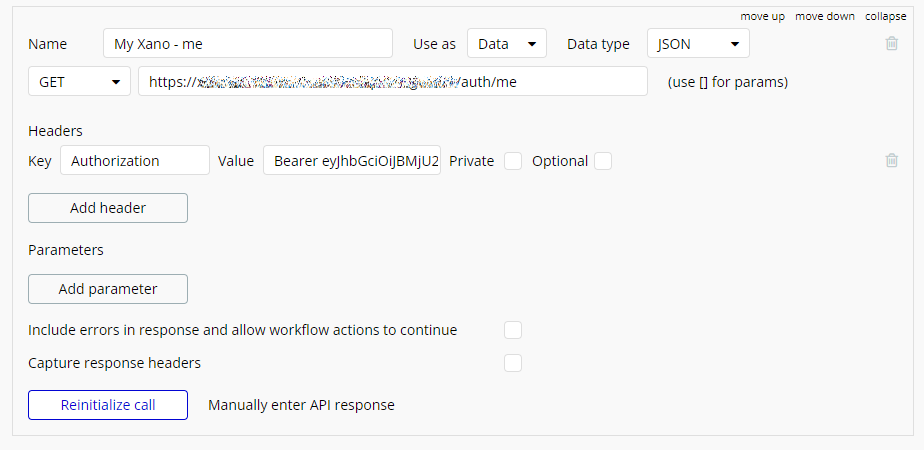Delete the API call with top trash icon

coord(891,43)
